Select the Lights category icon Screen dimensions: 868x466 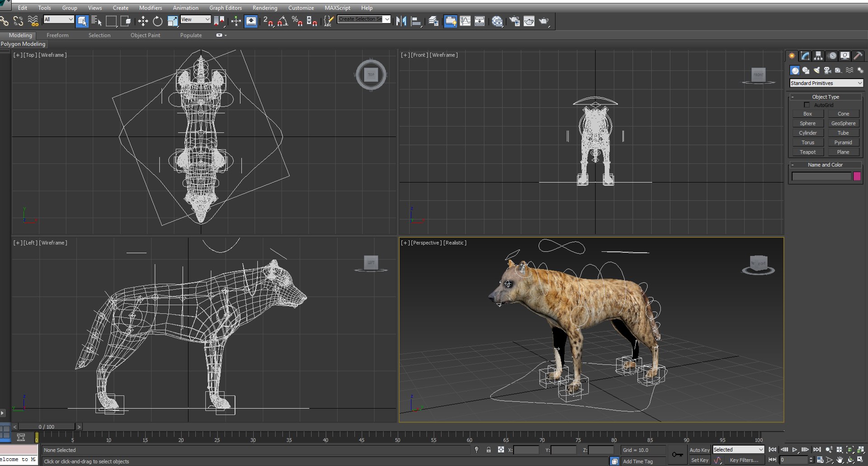point(816,71)
